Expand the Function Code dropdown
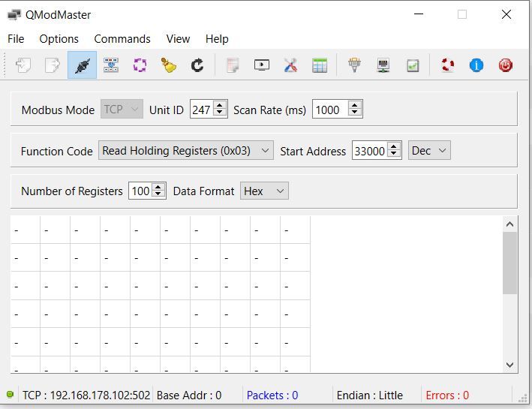 pos(186,150)
